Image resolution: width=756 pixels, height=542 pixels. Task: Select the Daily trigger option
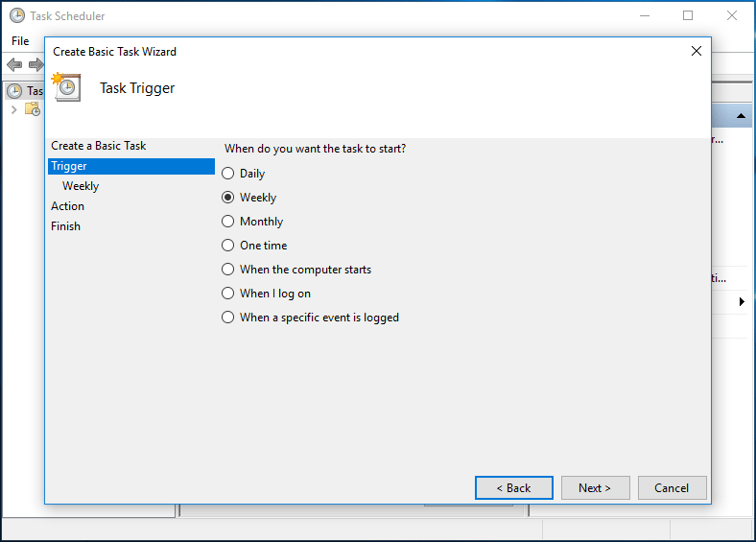[228, 174]
